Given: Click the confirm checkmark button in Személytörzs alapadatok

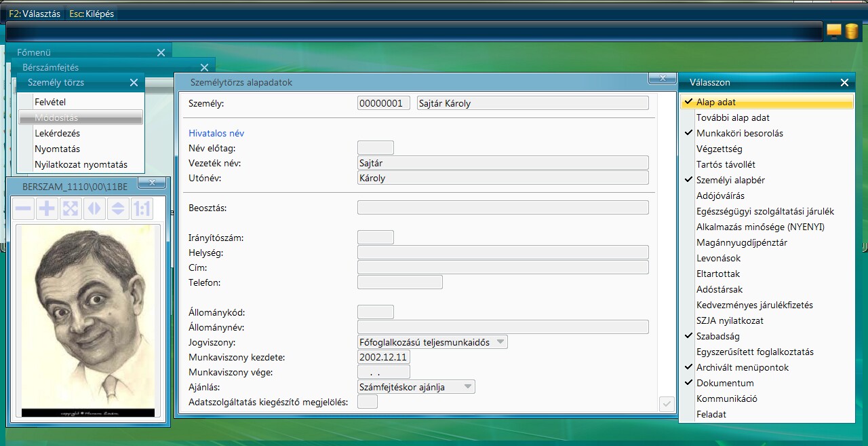Looking at the screenshot, I should [x=667, y=404].
